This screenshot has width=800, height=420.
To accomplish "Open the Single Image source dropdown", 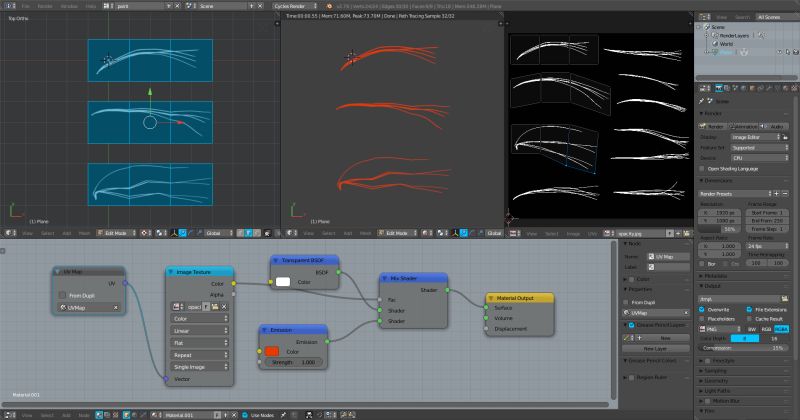I will click(x=199, y=367).
